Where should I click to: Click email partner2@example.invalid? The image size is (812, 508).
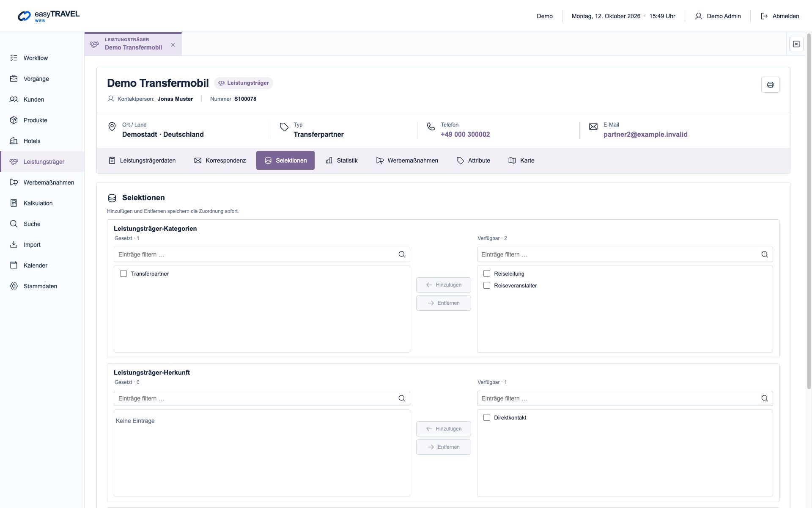click(x=645, y=135)
